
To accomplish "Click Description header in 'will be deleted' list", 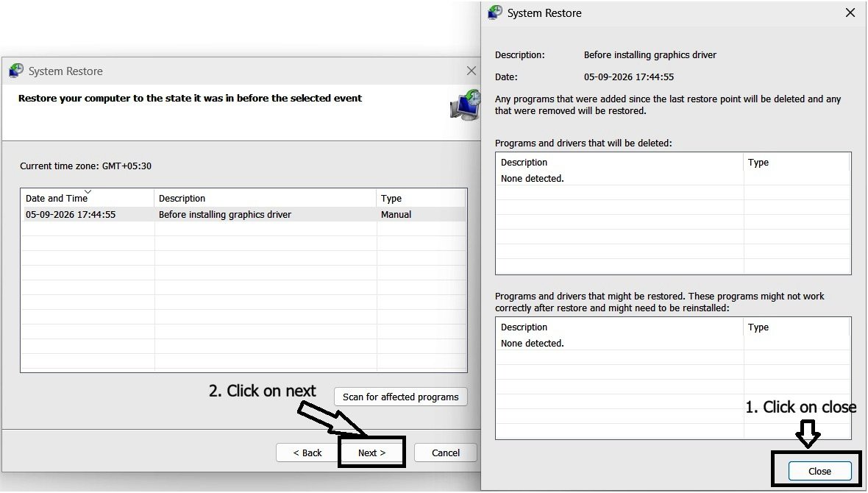I will click(619, 163).
